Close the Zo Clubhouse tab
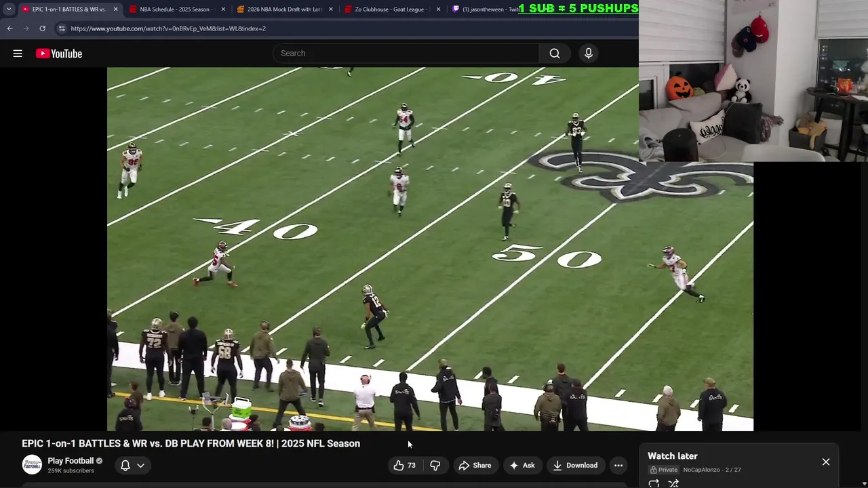The image size is (868, 488). pos(438,9)
